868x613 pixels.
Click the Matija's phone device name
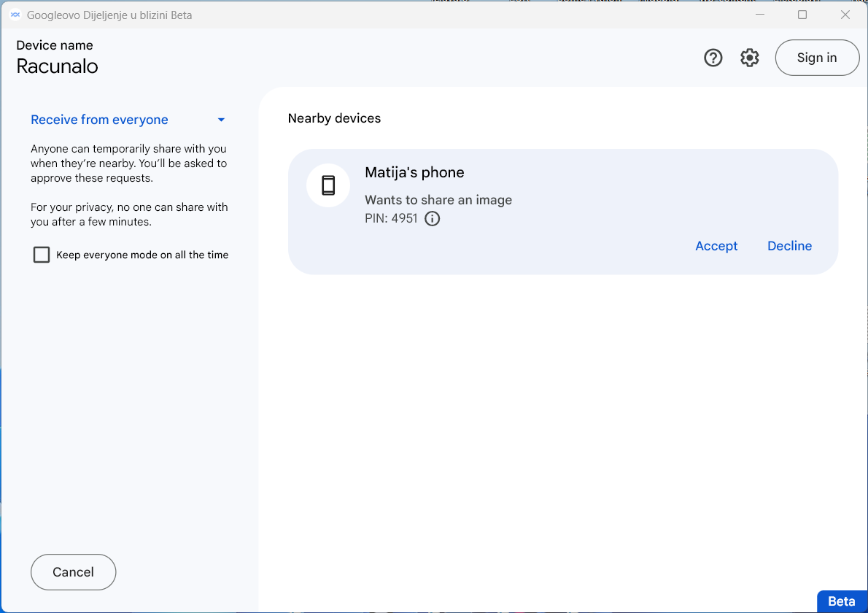(x=414, y=173)
